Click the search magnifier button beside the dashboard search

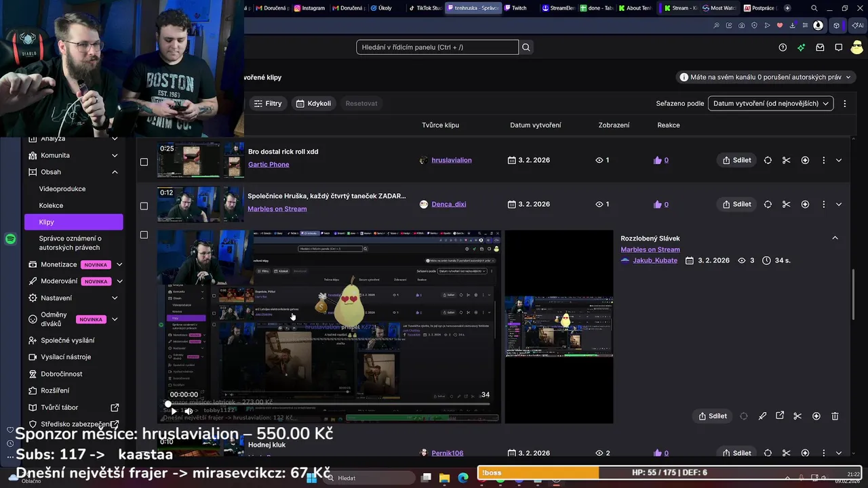point(526,47)
